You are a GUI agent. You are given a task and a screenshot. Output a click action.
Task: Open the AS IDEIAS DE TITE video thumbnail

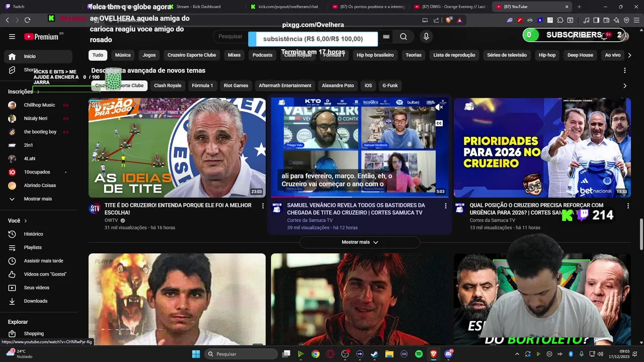point(177,148)
